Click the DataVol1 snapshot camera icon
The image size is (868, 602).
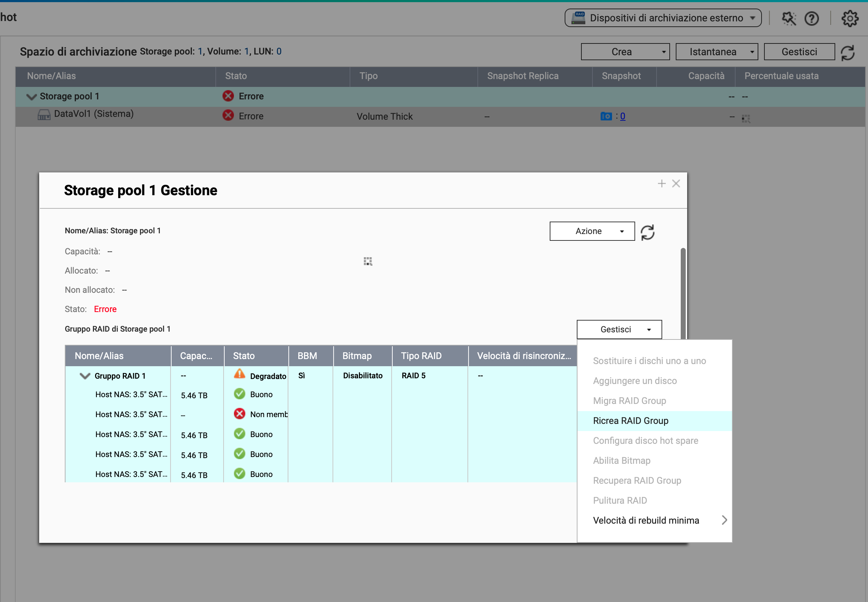(x=606, y=116)
